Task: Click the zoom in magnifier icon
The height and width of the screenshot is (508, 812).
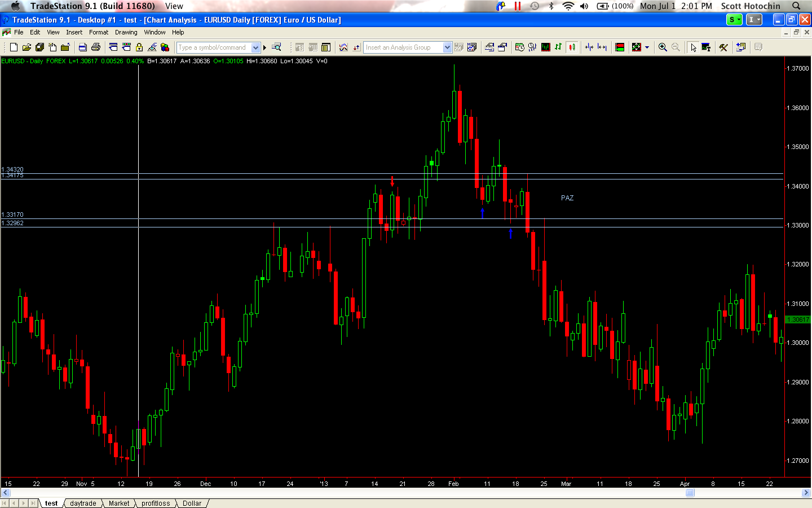Action: click(x=663, y=47)
